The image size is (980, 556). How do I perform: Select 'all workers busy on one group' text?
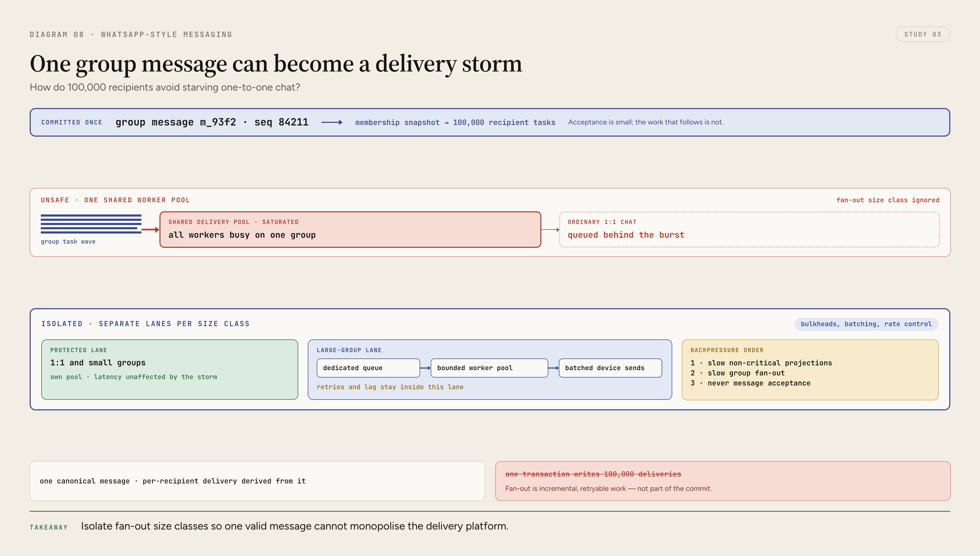coord(242,235)
